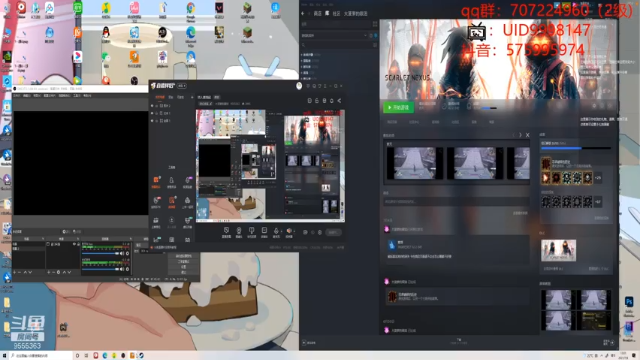Close the Steam screenshots strip with X
Viewport: 640px width, 360px height.
[x=527, y=135]
